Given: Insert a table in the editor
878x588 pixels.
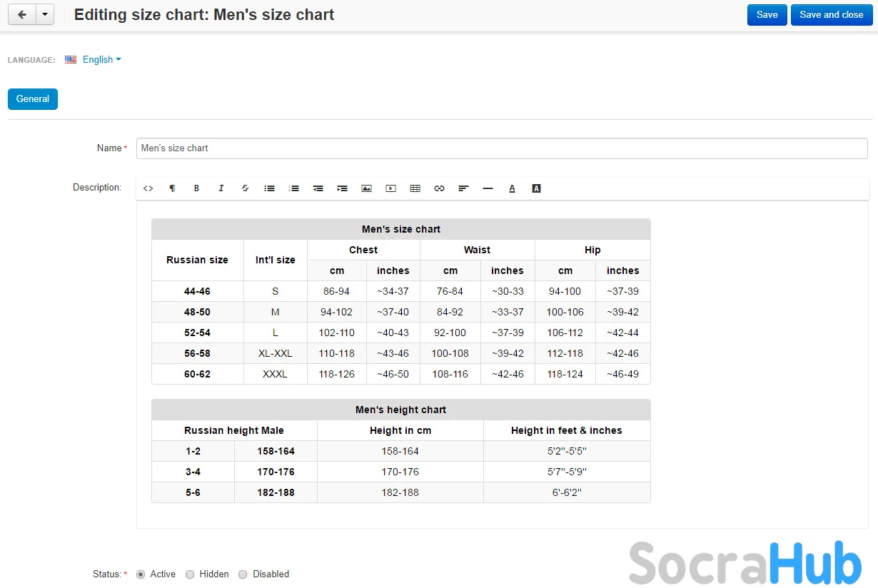Looking at the screenshot, I should coord(415,188).
